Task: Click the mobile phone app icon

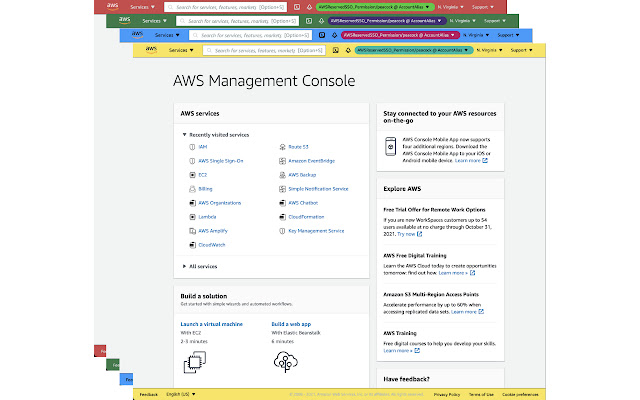Action: (391, 146)
